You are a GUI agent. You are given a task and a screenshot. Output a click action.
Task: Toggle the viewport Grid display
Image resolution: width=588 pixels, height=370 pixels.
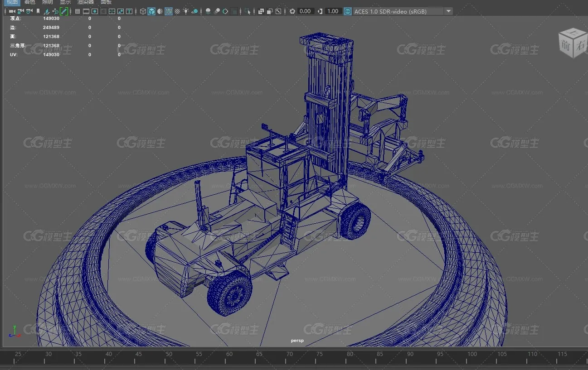(78, 11)
